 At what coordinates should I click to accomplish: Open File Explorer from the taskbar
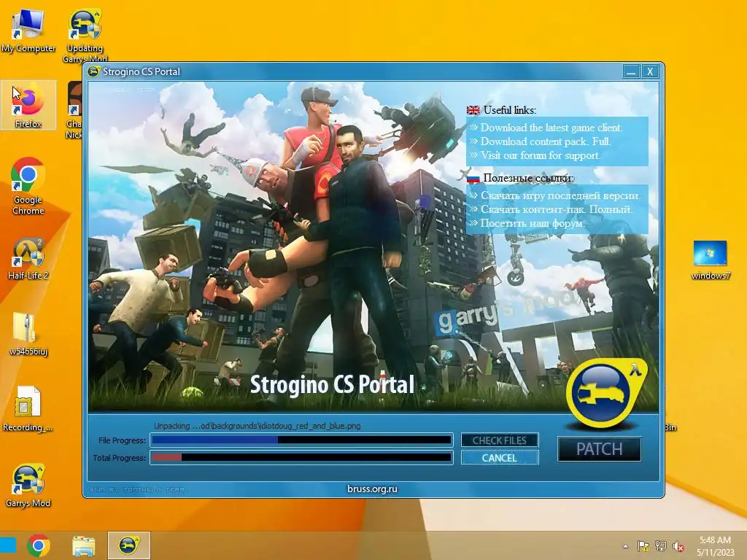tap(84, 545)
